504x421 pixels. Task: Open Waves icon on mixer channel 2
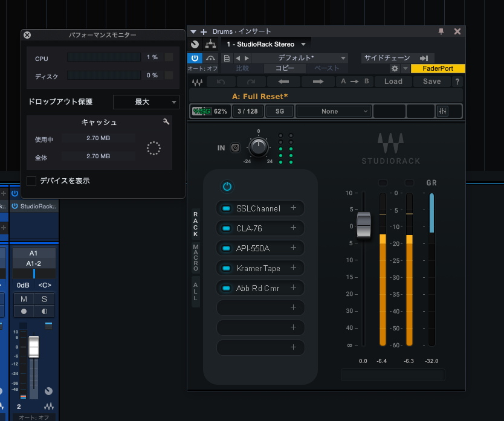(x=49, y=407)
